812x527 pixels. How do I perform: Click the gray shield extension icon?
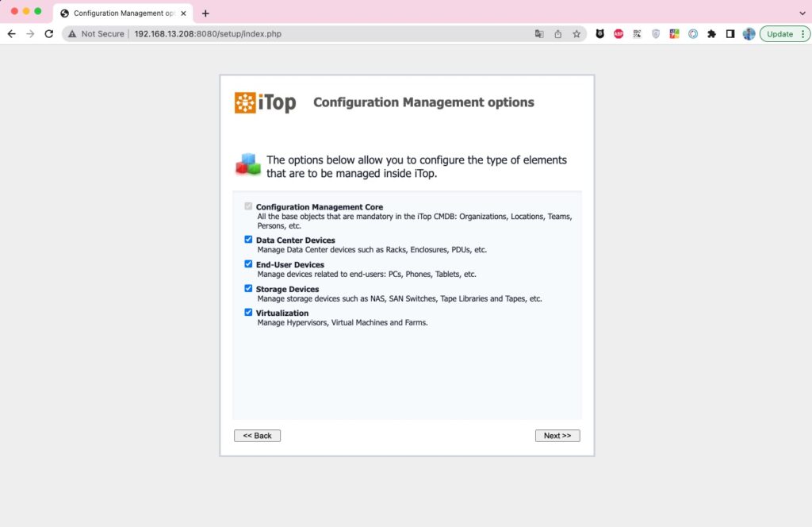pyautogui.click(x=656, y=34)
